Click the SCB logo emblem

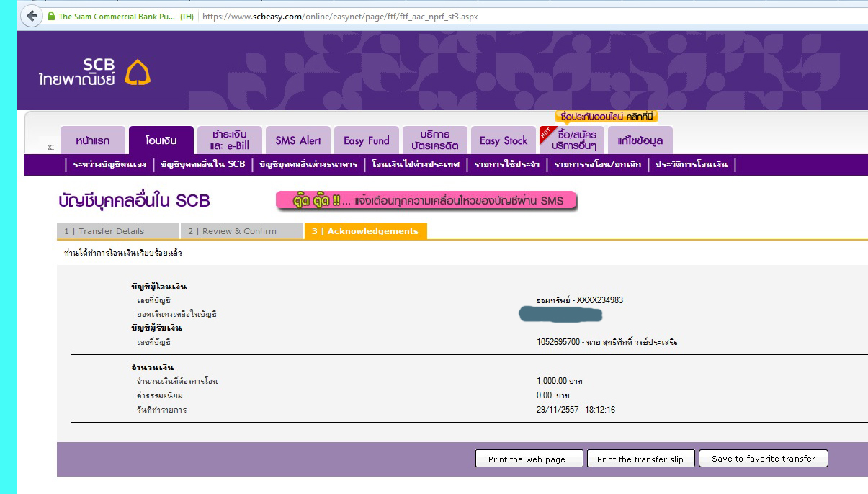click(x=138, y=73)
